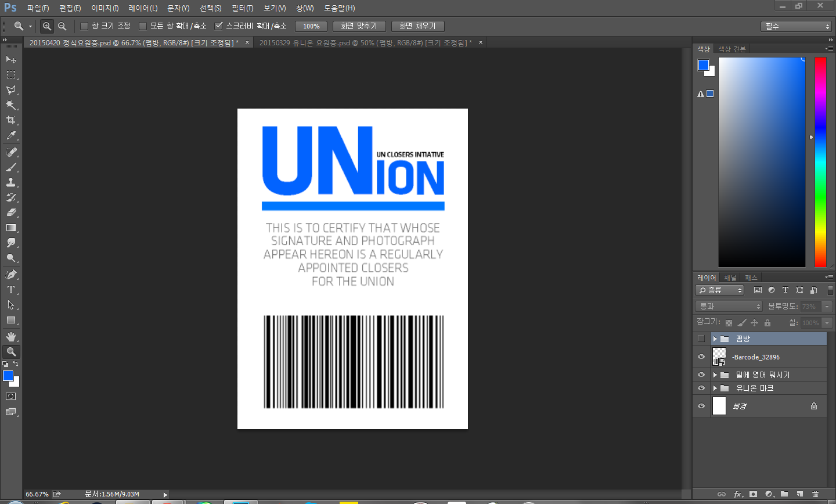This screenshot has height=504, width=836.
Task: Expand the 펌방 layer group
Action: 715,339
